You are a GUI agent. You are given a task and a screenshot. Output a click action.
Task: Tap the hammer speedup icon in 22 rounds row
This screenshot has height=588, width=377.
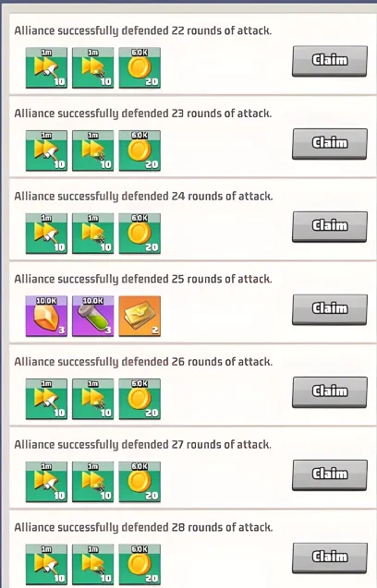pos(46,68)
